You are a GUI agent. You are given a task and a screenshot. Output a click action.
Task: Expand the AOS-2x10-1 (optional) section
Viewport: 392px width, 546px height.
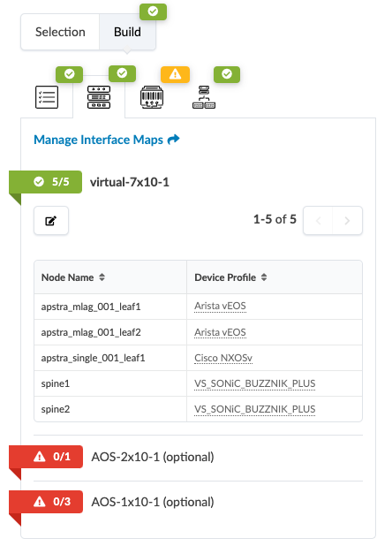pyautogui.click(x=153, y=457)
